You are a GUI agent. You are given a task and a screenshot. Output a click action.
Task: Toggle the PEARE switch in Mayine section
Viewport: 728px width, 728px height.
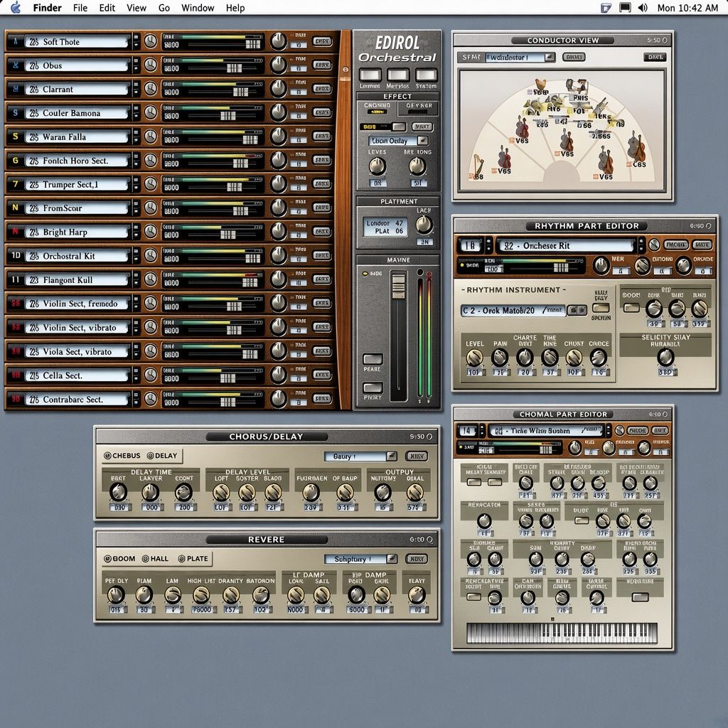[x=373, y=359]
